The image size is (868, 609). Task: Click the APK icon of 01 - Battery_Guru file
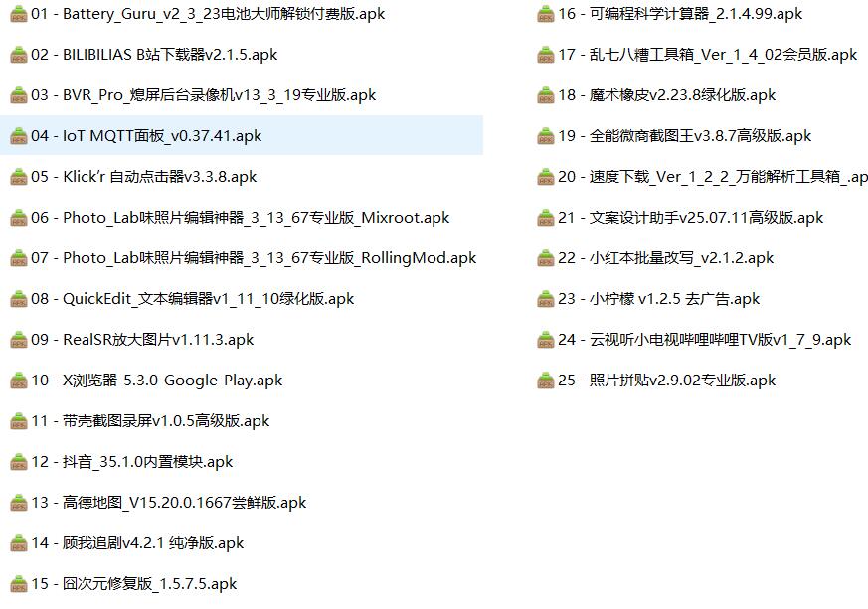click(19, 14)
